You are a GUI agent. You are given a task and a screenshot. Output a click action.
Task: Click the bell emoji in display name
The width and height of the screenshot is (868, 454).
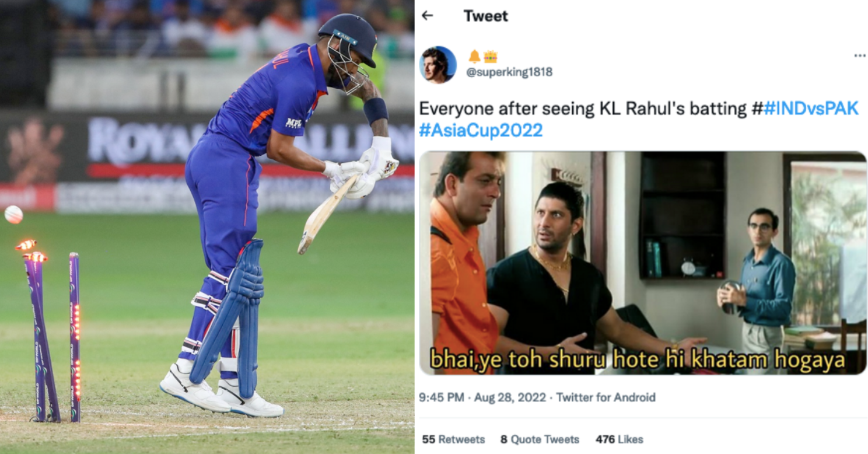[475, 57]
